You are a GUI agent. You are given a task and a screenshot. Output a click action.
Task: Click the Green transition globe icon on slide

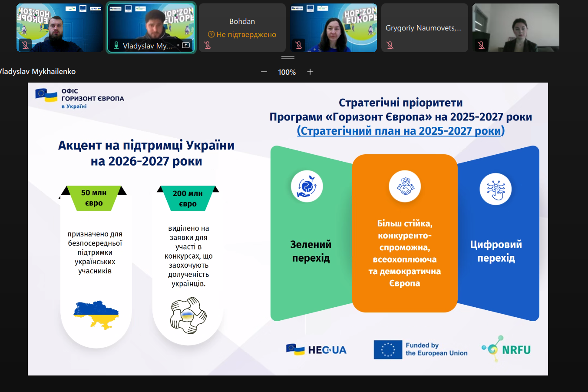(307, 186)
